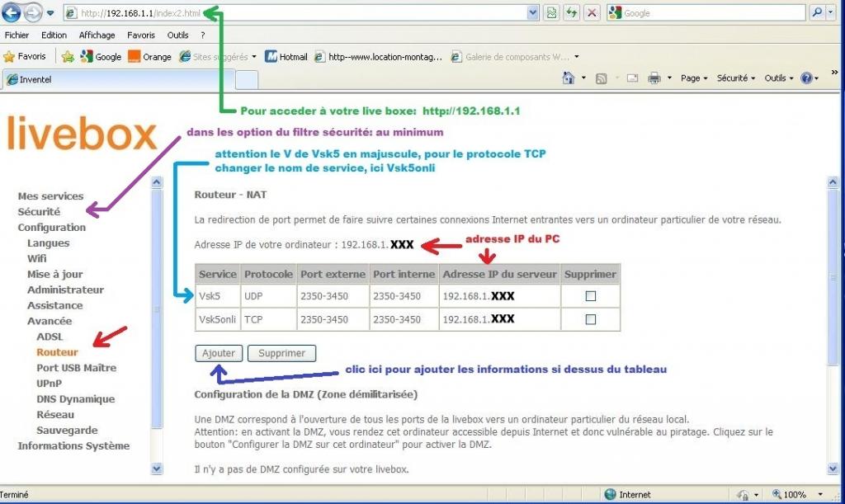The image size is (845, 504).
Task: Open Configuration in the sidebar
Action: tap(52, 227)
